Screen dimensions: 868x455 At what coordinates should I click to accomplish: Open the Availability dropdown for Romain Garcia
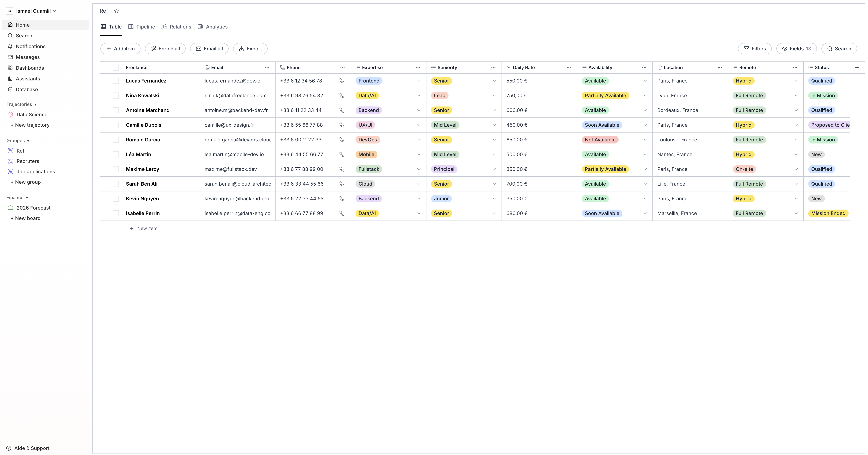(x=645, y=140)
